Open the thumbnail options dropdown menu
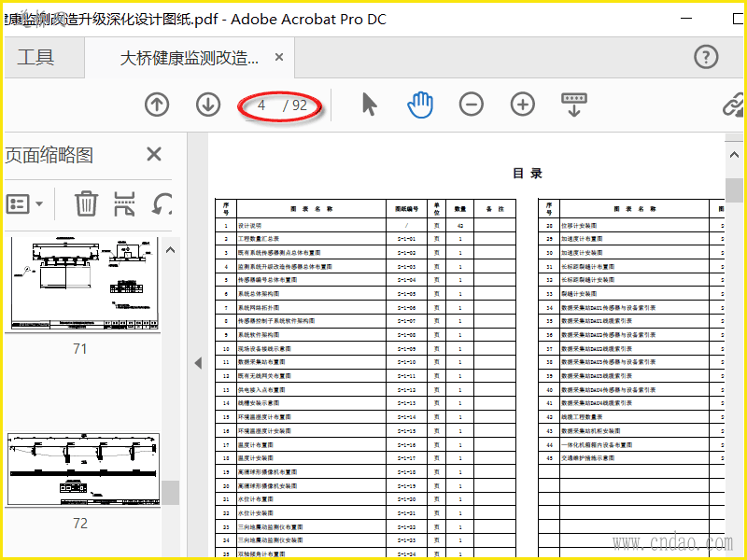 [x=24, y=203]
